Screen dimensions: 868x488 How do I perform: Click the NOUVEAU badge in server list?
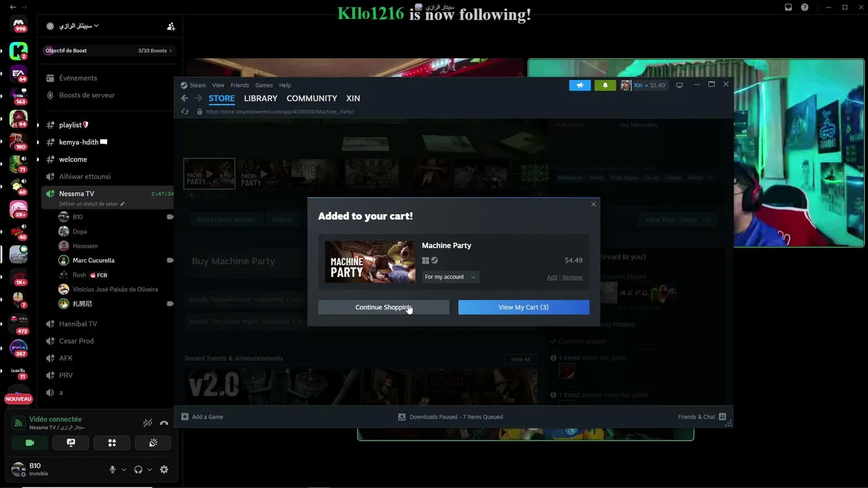(19, 399)
